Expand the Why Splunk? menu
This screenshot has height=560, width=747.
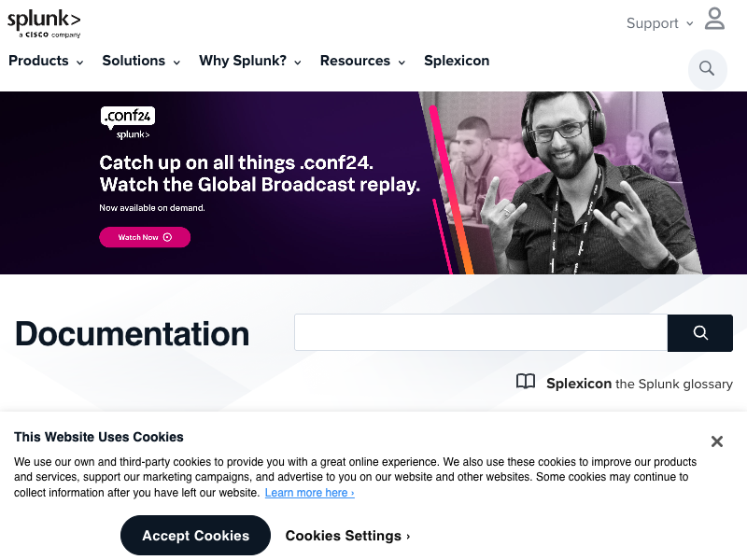(x=250, y=61)
